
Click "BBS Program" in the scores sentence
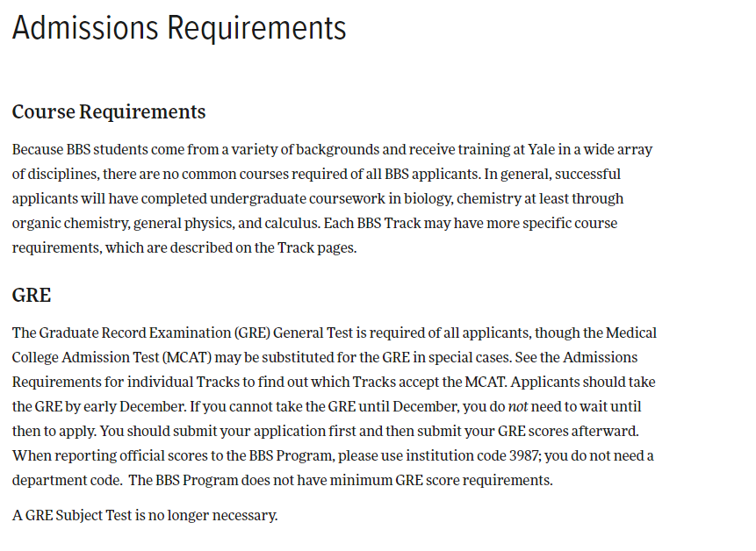pyautogui.click(x=292, y=455)
